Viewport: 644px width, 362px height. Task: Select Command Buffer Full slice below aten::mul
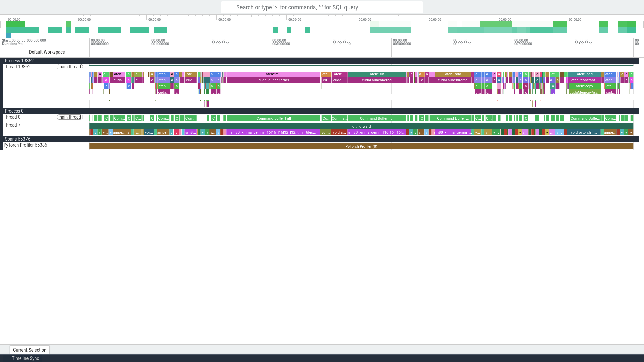click(x=273, y=118)
